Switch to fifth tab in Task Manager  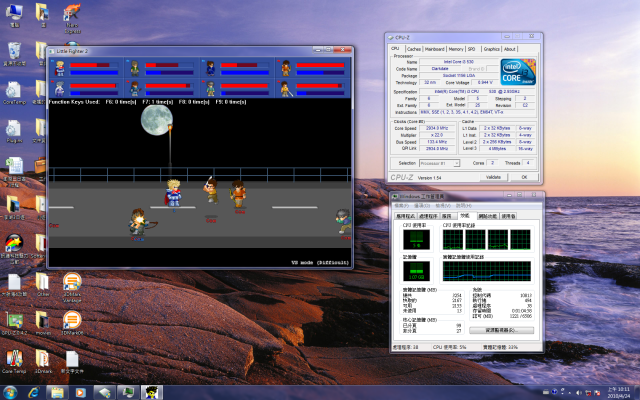pos(487,216)
